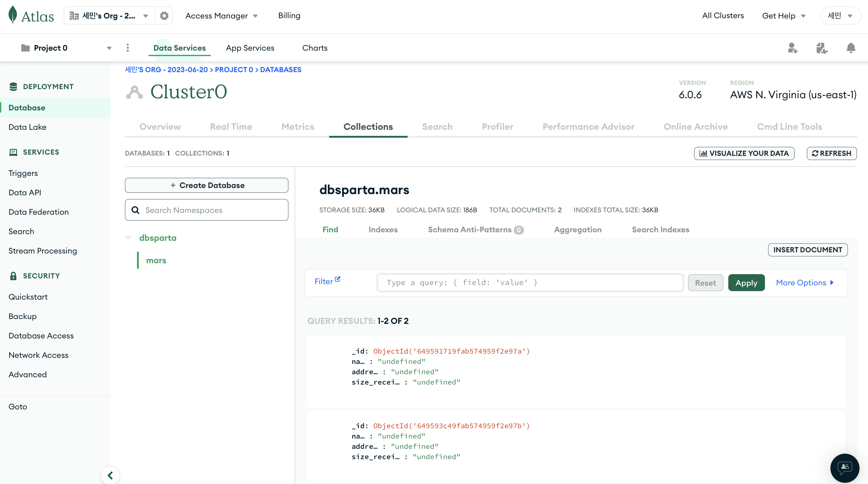Collapse the left sidebar with chevron
The image size is (868, 484).
(x=110, y=475)
